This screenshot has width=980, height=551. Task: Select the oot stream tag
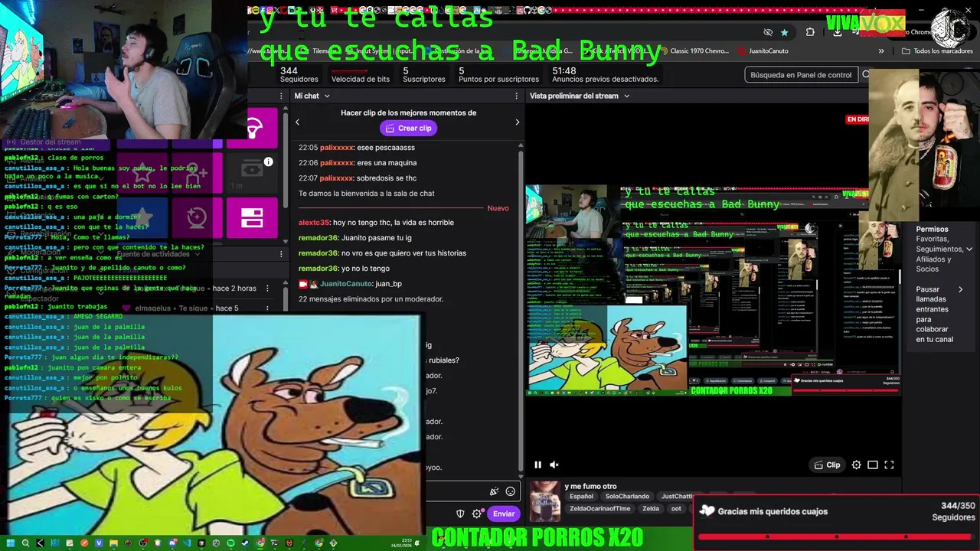coord(676,509)
